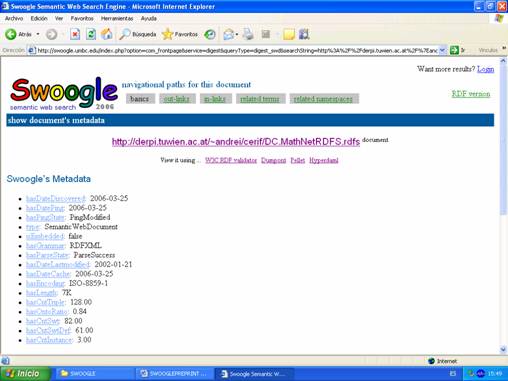
Task: Click page icon in the address bar
Action: pyautogui.click(x=32, y=50)
